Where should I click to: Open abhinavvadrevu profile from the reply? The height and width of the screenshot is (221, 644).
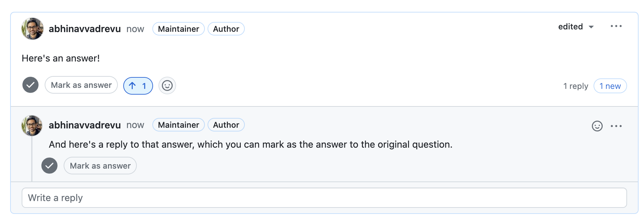coord(85,125)
